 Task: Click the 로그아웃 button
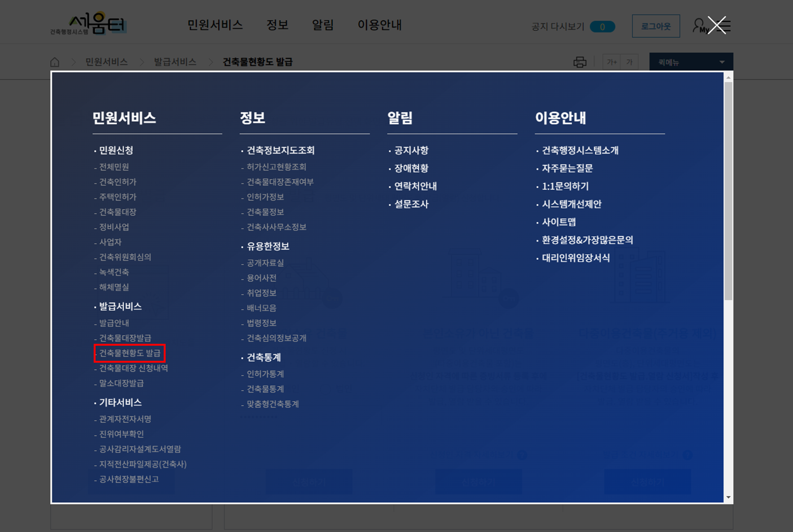click(656, 26)
